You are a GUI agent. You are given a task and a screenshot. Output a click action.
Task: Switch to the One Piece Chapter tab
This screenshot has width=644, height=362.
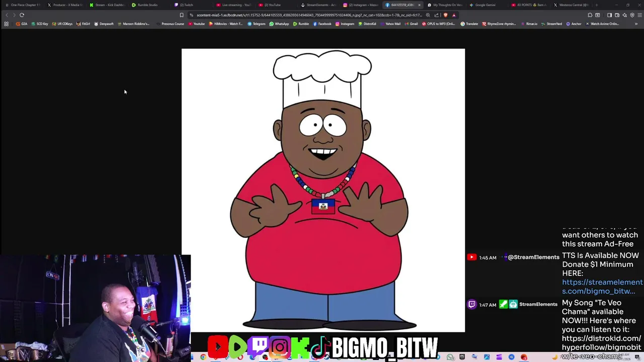click(23, 5)
